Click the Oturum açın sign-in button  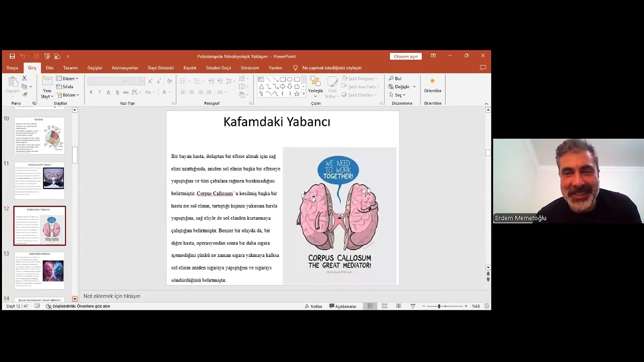[x=406, y=56]
